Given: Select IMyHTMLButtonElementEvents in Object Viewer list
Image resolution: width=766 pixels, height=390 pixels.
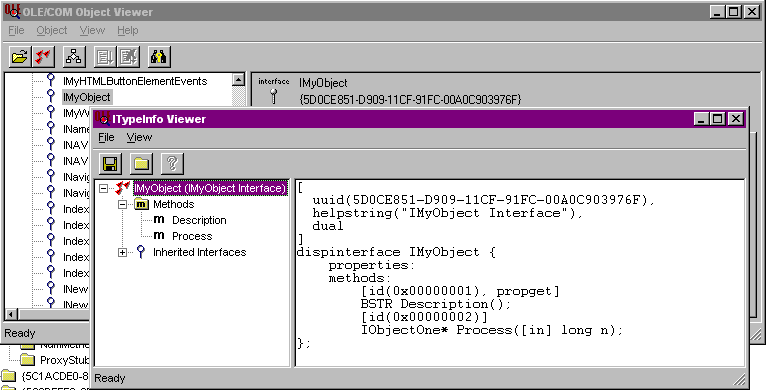Looking at the screenshot, I should pyautogui.click(x=135, y=81).
